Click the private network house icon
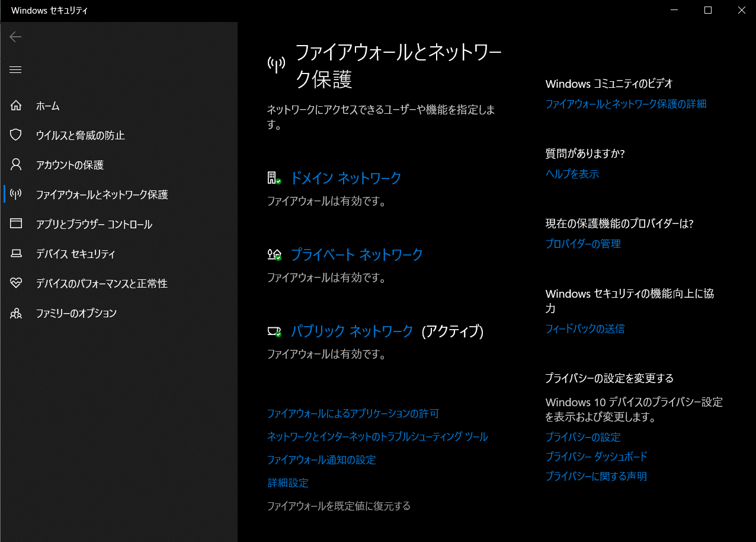The image size is (756, 542). [274, 254]
